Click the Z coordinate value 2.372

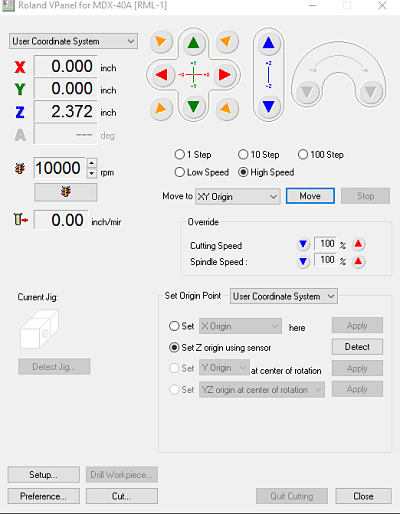(x=66, y=111)
